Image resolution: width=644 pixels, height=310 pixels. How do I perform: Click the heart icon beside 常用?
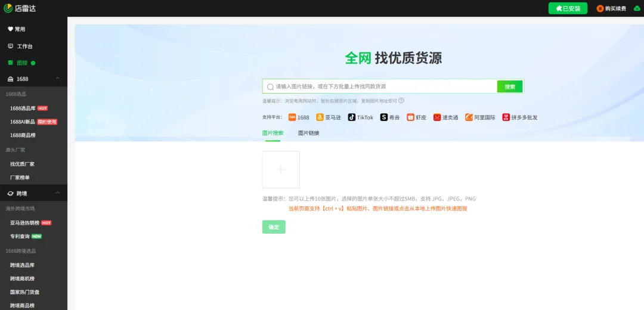(11, 29)
